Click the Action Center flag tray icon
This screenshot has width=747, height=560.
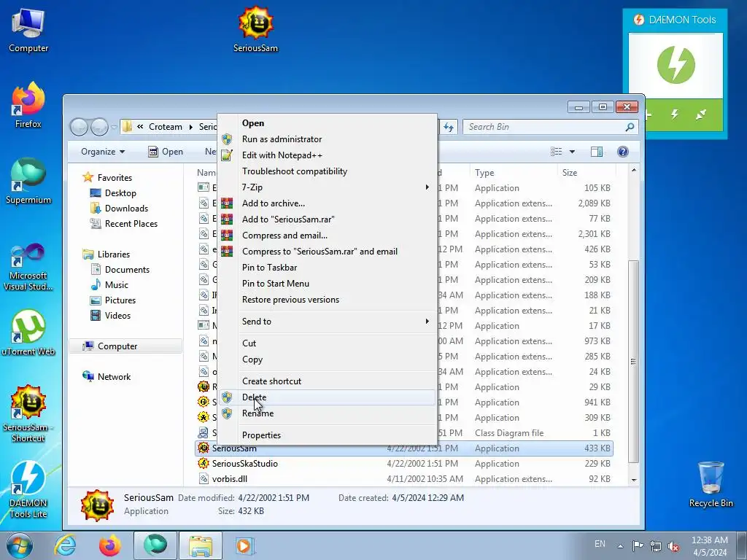coord(638,545)
